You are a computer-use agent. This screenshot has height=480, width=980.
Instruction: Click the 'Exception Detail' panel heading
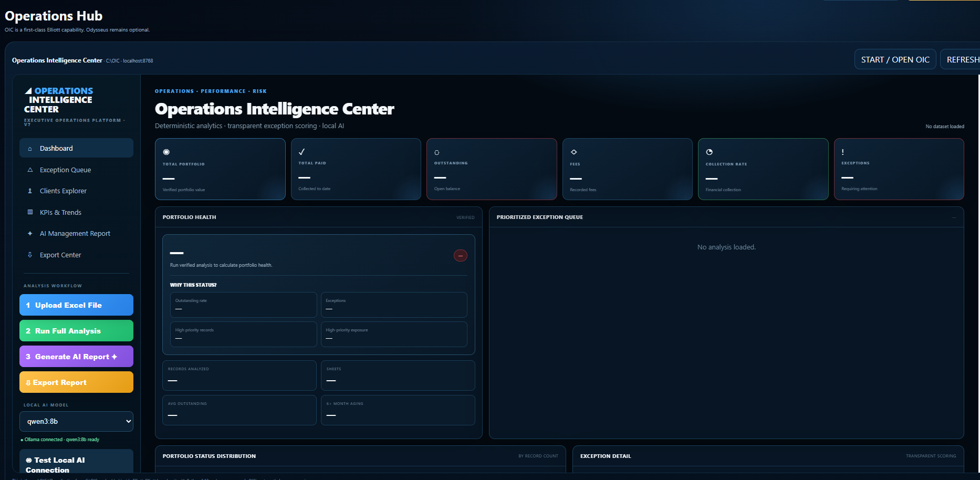point(606,456)
